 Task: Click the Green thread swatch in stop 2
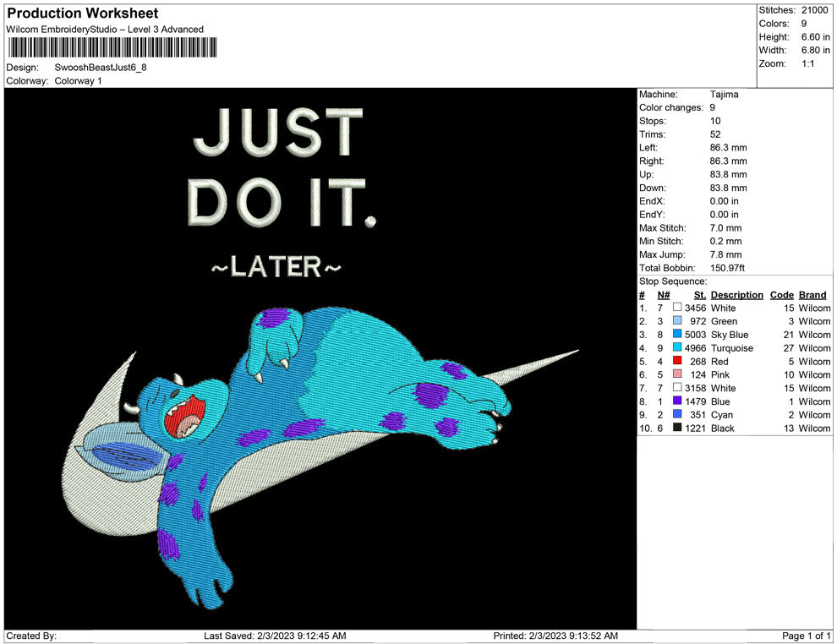[x=677, y=321]
